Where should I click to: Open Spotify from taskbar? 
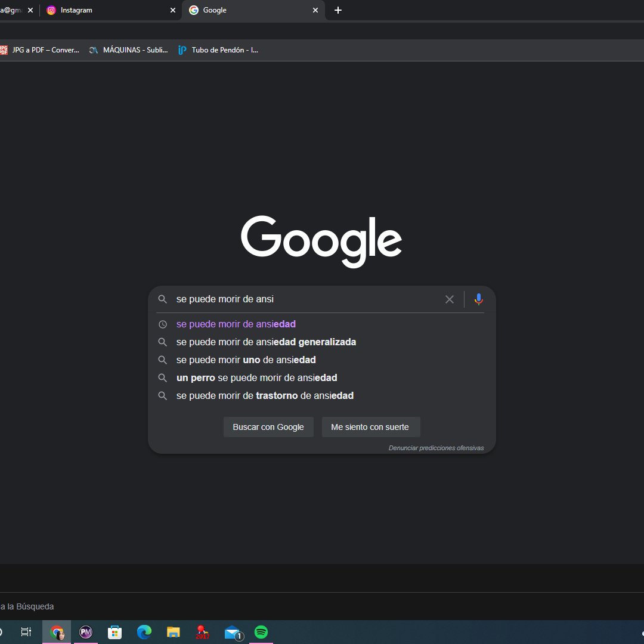click(261, 632)
